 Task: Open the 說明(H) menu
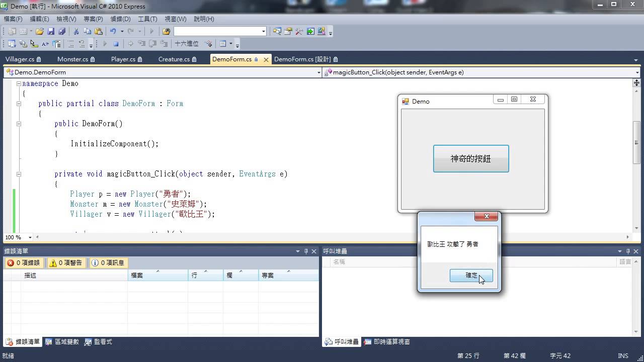[204, 19]
